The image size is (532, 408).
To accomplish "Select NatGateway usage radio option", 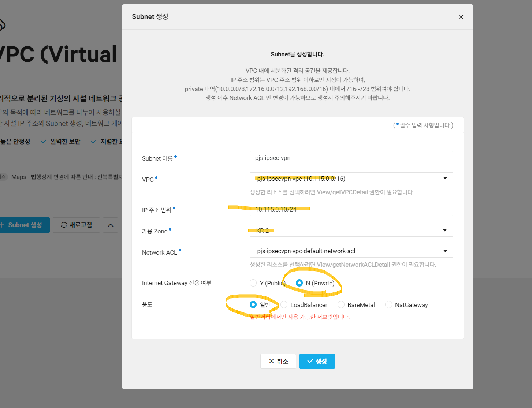I will pyautogui.click(x=388, y=305).
